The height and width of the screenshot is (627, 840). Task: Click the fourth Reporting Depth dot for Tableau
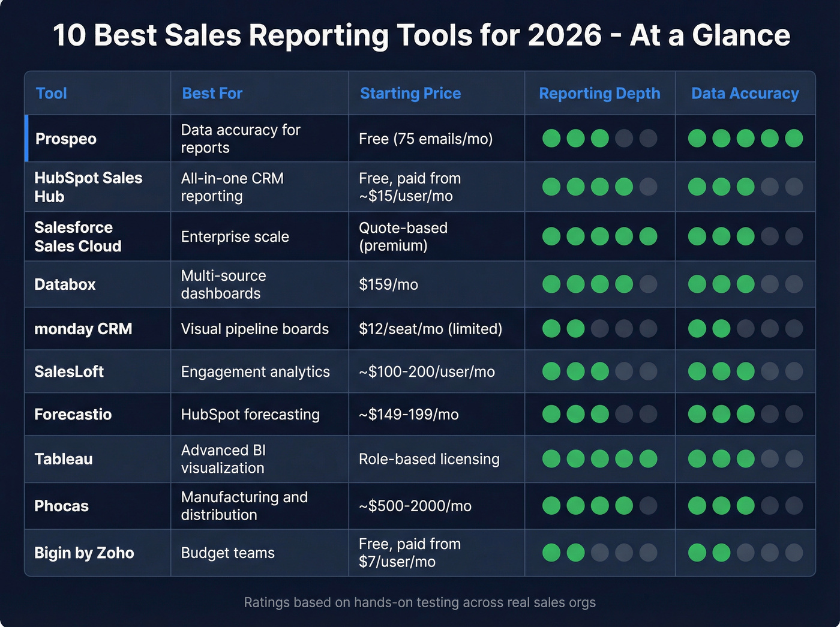click(623, 459)
